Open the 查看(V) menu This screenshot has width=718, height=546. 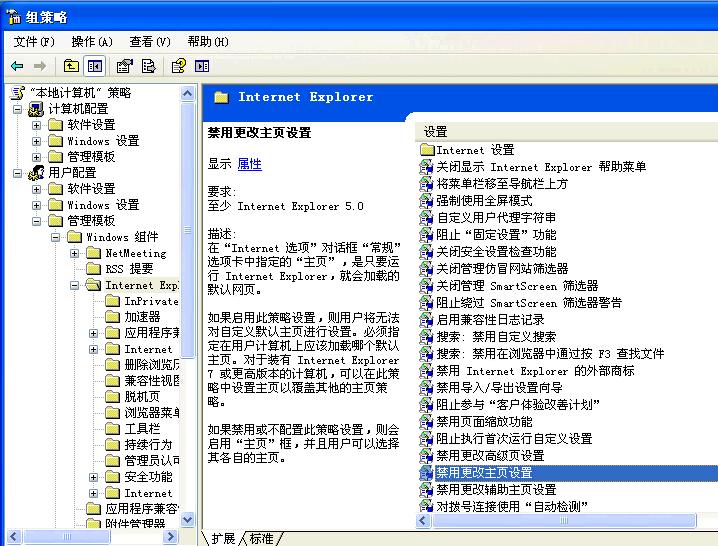click(149, 41)
